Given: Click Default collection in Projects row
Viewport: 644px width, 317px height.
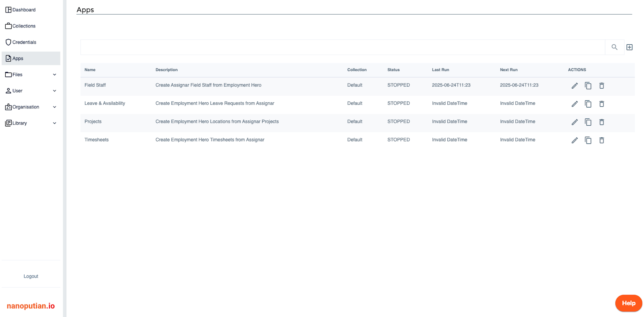Looking at the screenshot, I should [x=355, y=121].
